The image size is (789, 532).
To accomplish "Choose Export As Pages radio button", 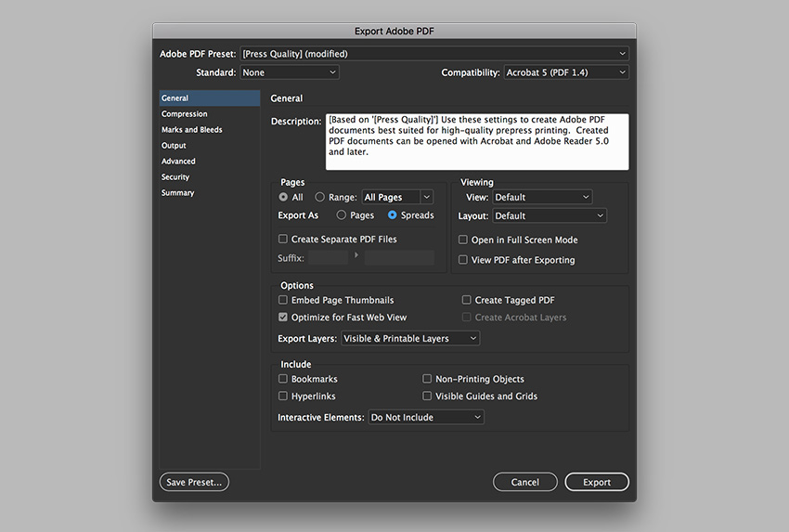I will (342, 214).
